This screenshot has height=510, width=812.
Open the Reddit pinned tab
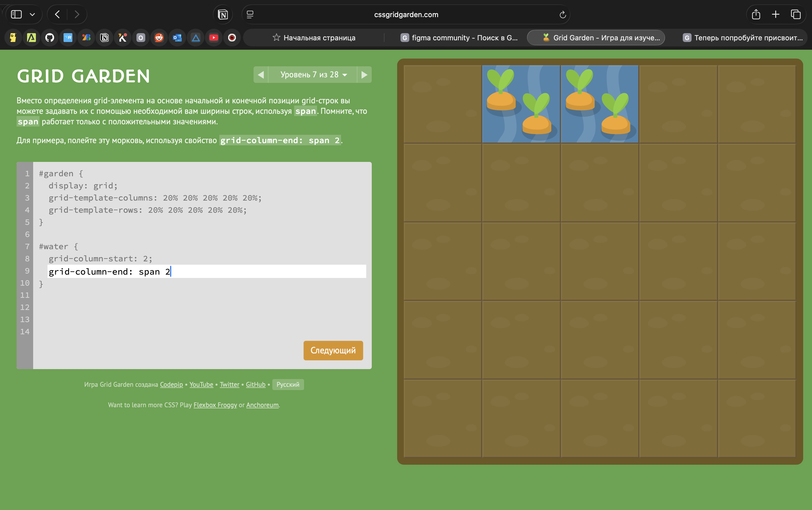(159, 38)
